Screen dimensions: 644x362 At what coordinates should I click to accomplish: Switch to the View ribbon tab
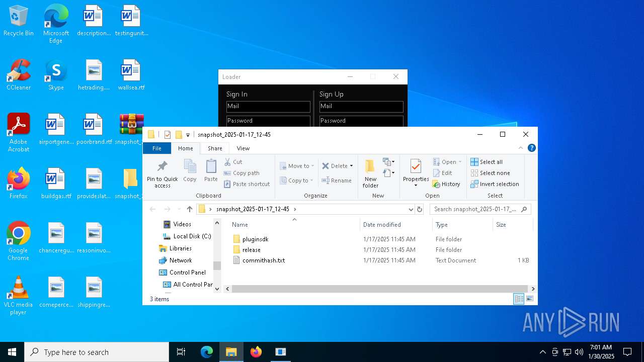click(243, 148)
